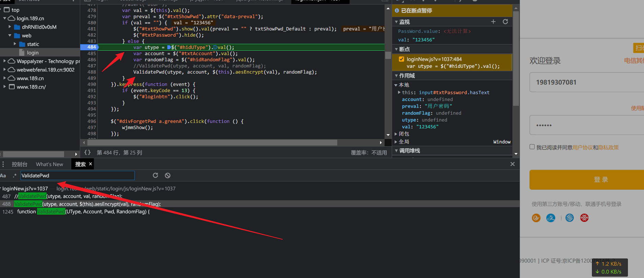Refresh the search results
Image resolution: width=644 pixels, height=278 pixels.
coord(155,175)
